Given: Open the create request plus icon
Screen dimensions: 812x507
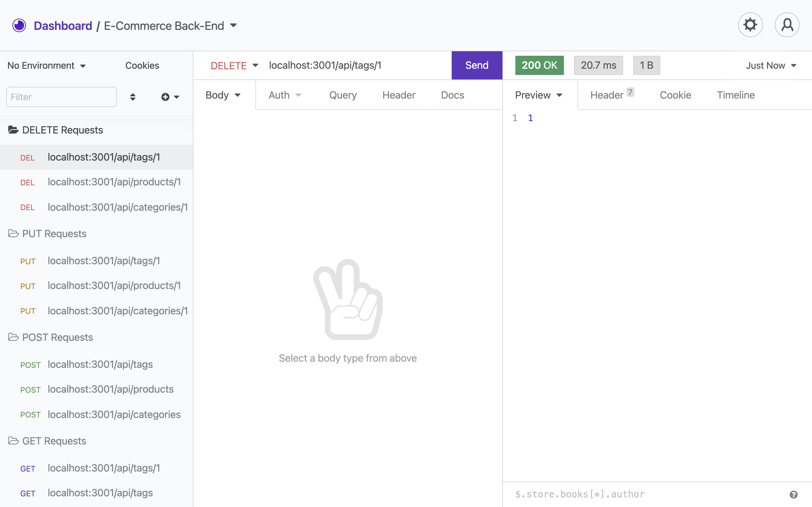Looking at the screenshot, I should pyautogui.click(x=165, y=97).
